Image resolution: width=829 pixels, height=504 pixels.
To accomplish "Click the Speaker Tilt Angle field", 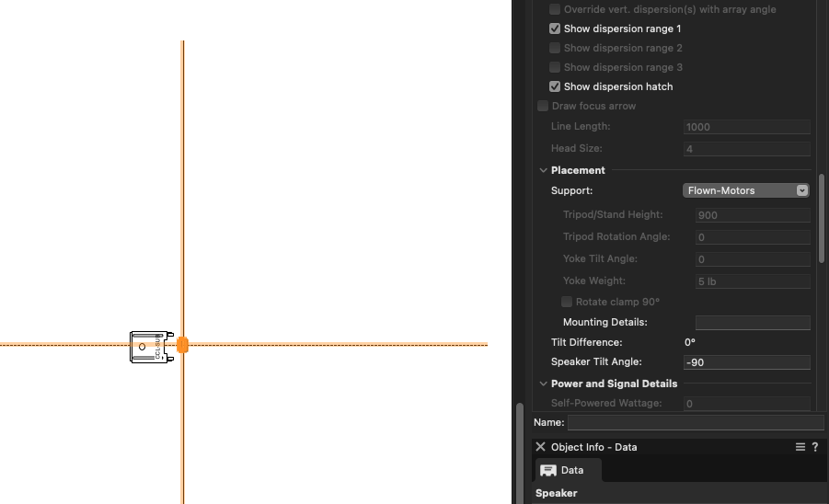I will [746, 362].
